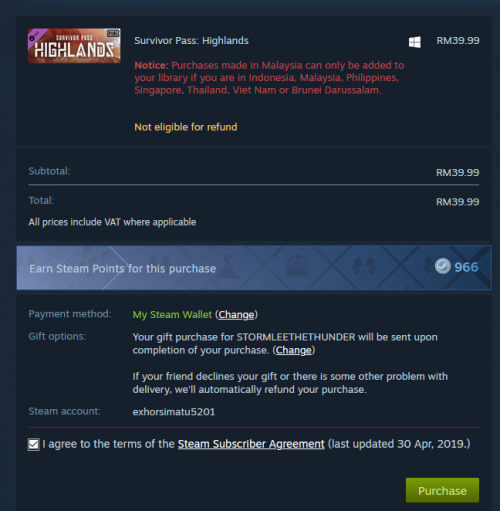Viewport: 500px width, 511px height.
Task: Click the exhorsimatu5201 account name
Action: tap(174, 412)
